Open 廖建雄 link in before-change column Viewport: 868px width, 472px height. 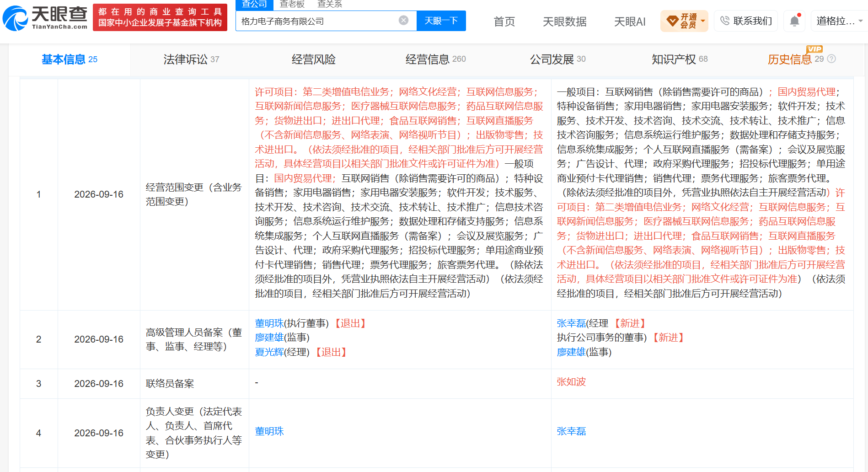coord(269,338)
